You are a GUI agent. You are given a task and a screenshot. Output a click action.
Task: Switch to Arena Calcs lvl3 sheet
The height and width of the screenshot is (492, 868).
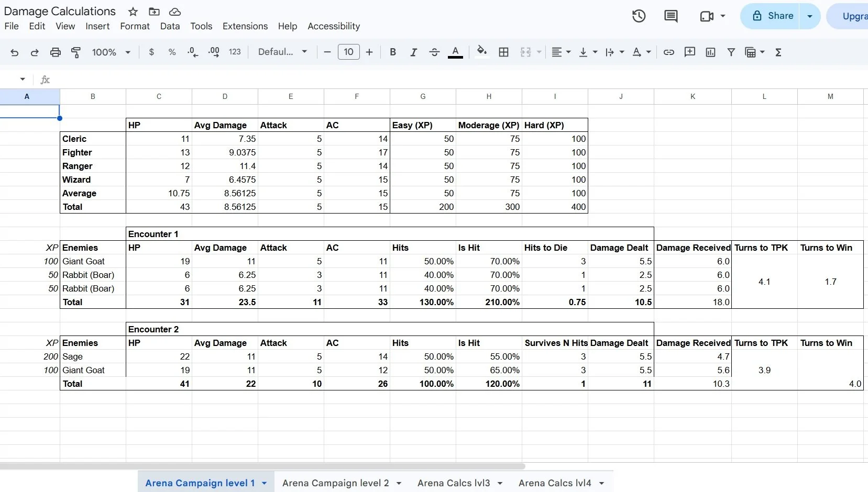[454, 483]
